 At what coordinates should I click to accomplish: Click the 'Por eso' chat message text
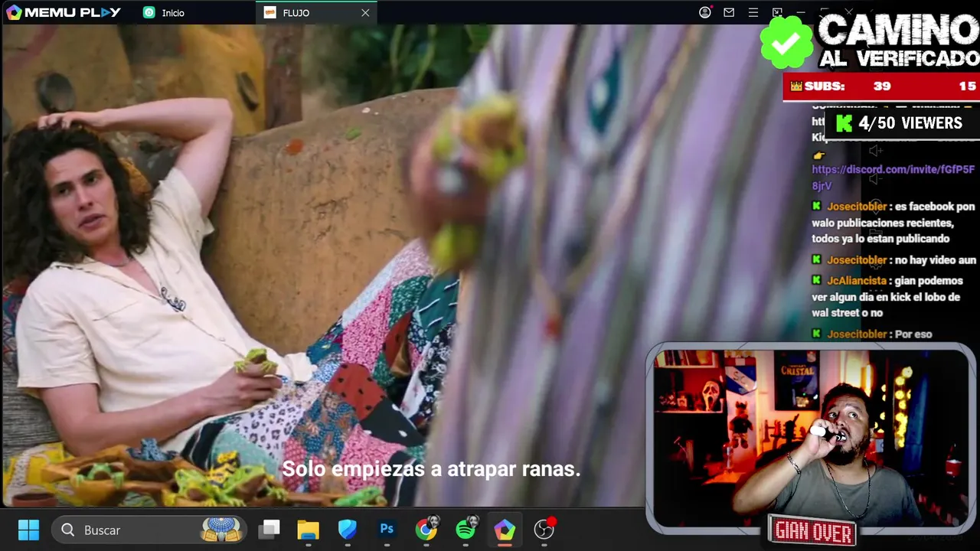[913, 334]
